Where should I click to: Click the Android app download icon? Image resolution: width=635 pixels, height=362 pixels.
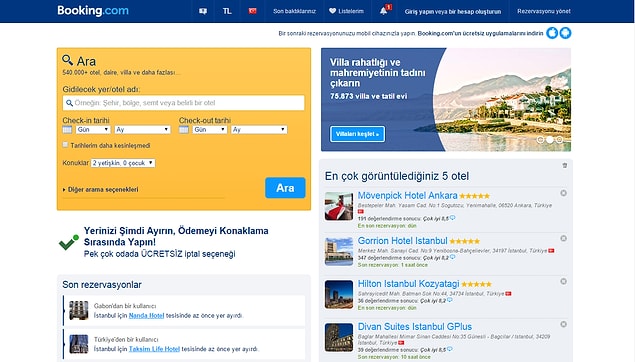[565, 33]
